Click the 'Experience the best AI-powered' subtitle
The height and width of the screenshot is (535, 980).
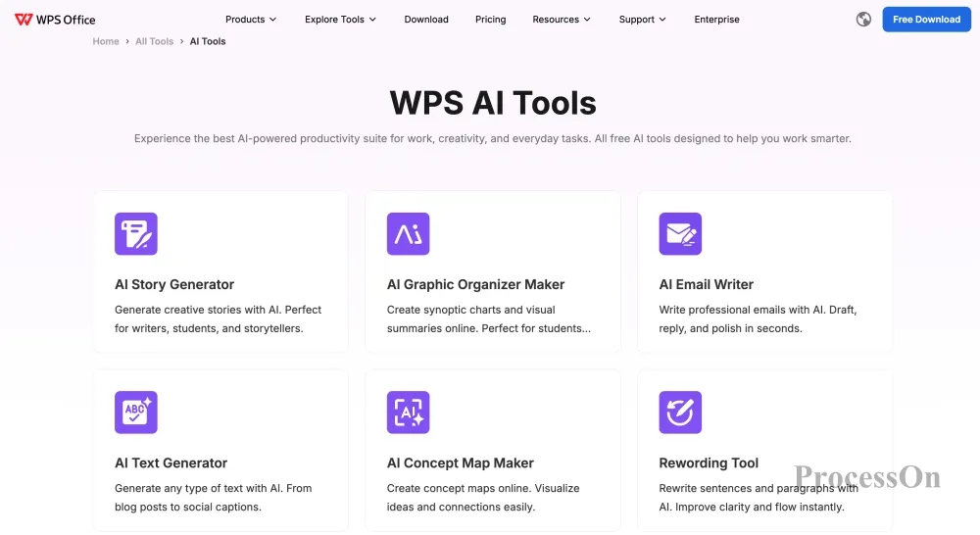pyautogui.click(x=493, y=139)
